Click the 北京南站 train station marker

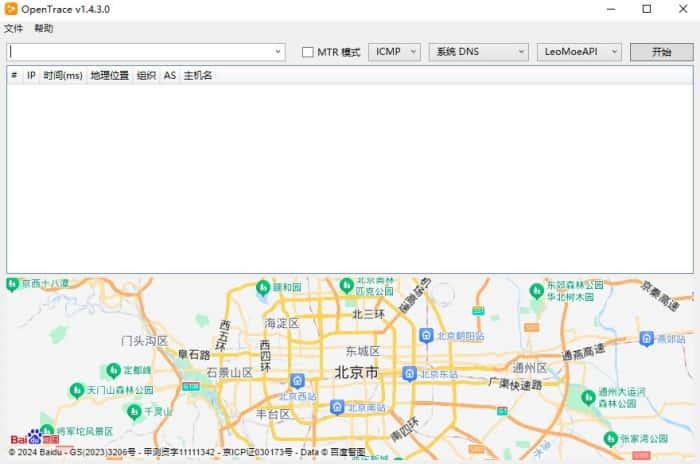pyautogui.click(x=337, y=407)
